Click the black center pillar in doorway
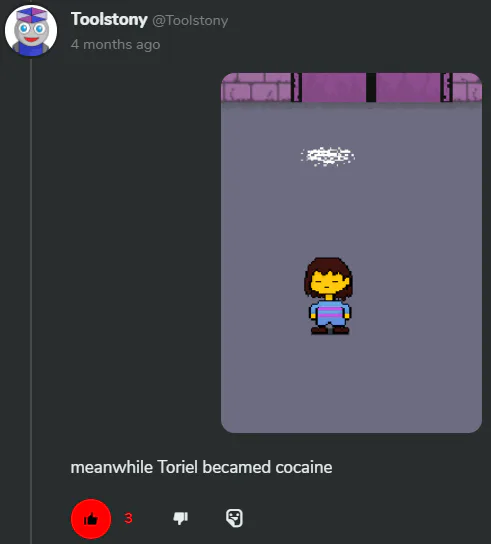The image size is (491, 544). pos(371,87)
